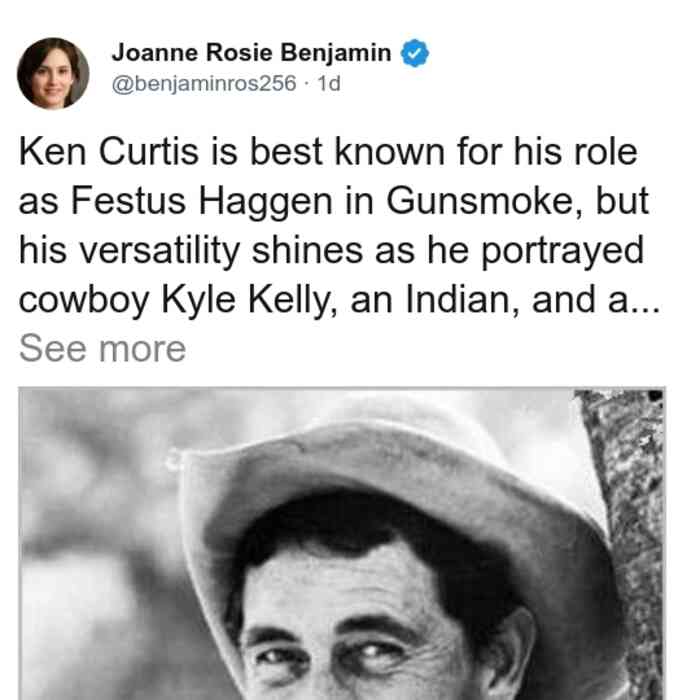700x700 pixels.
Task: Expand the post with See more
Action: click(103, 349)
